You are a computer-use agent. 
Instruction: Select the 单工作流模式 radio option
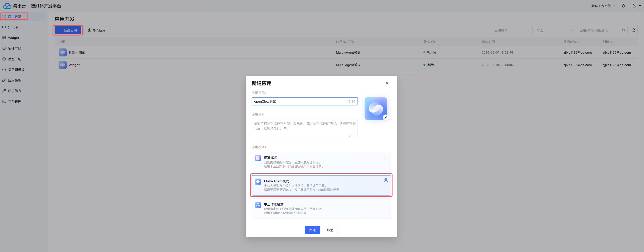[386, 203]
